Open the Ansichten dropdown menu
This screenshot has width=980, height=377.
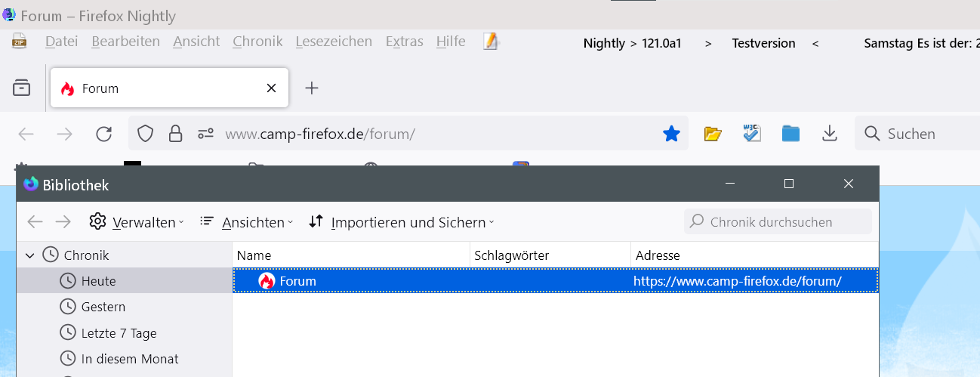(247, 222)
